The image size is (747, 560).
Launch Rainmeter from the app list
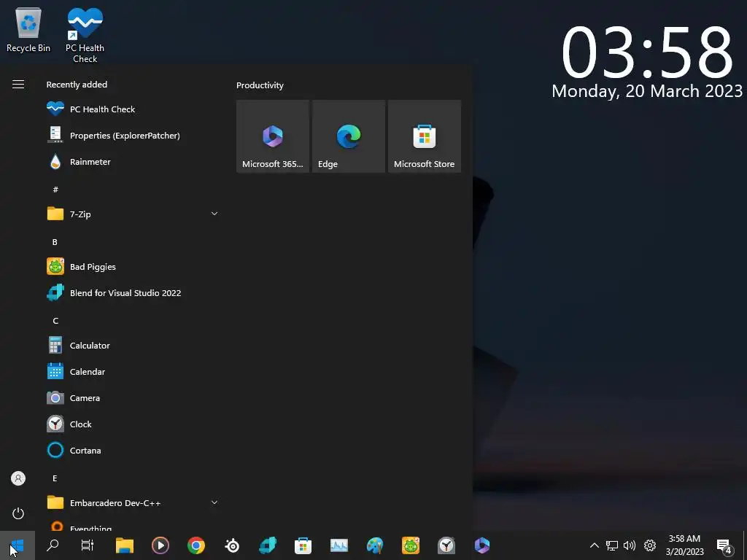coord(133,162)
